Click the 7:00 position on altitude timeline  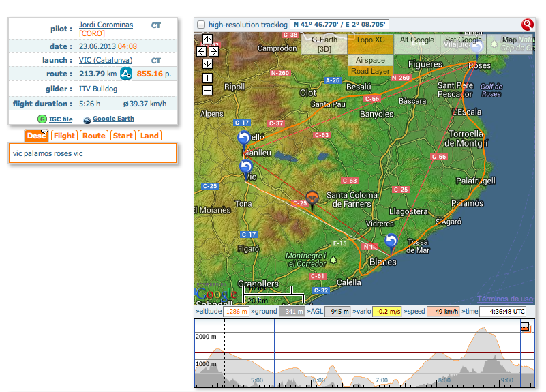pos(381,380)
